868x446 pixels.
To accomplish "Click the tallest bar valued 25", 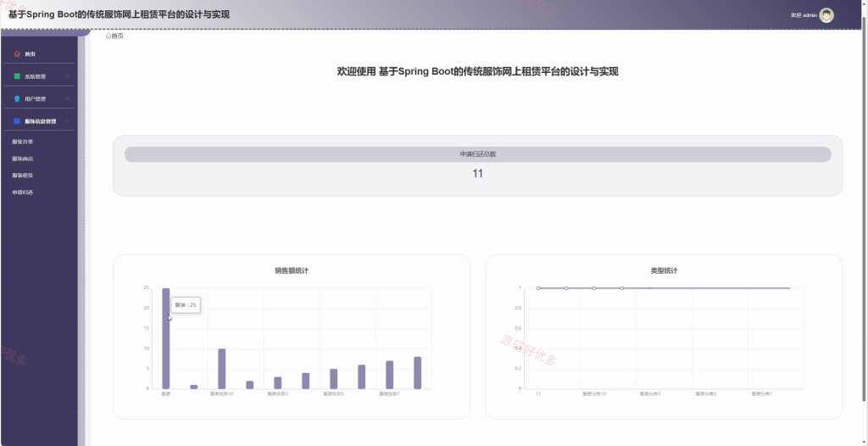I will point(165,338).
